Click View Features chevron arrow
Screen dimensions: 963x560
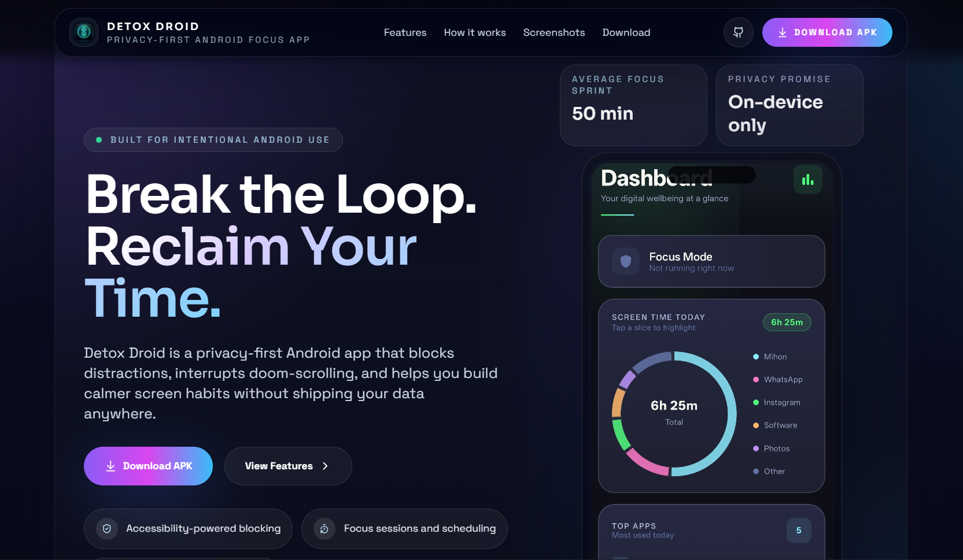325,466
